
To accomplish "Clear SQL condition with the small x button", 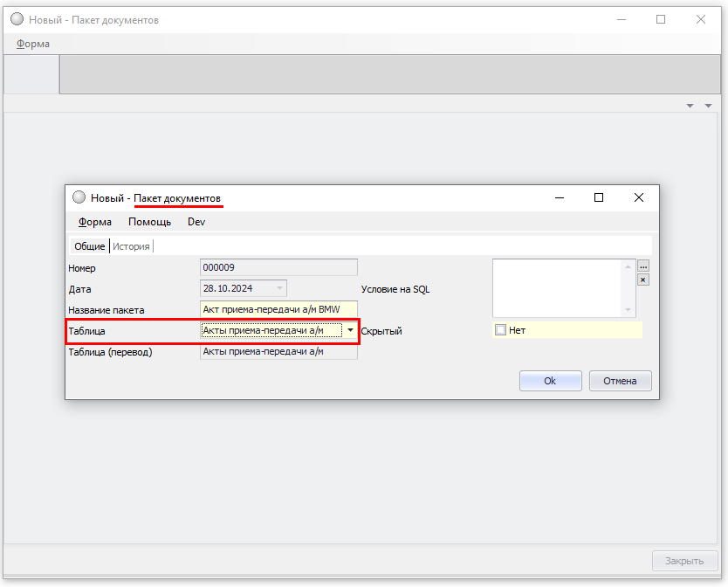I will [643, 280].
